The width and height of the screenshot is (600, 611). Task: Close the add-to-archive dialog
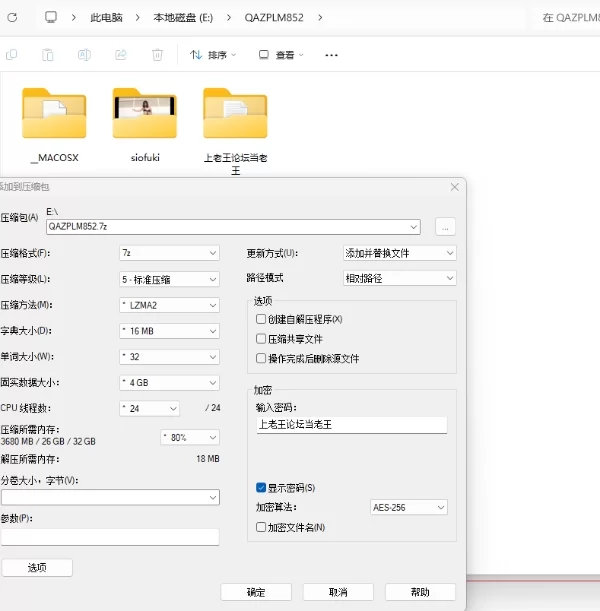(x=454, y=187)
